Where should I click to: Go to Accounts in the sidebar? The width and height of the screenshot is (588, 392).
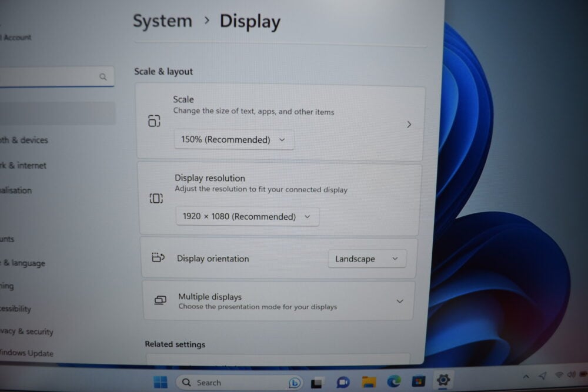coord(6,239)
